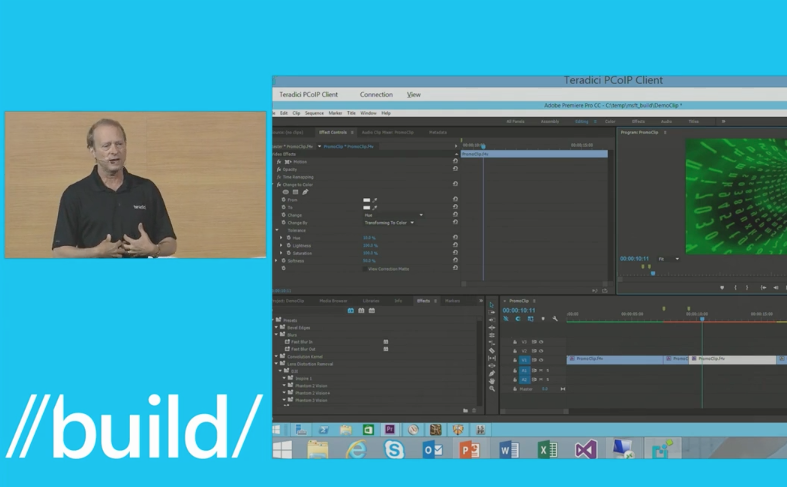Select the Ripple Edit tool

click(x=492, y=320)
